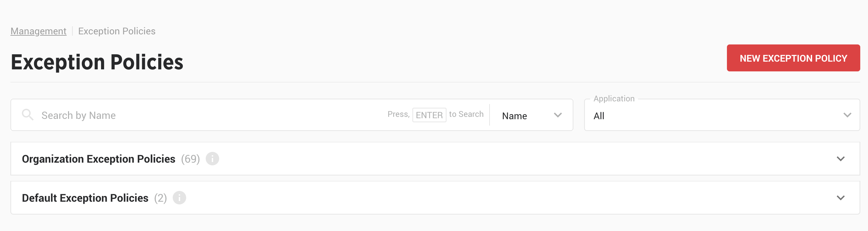Focus the Search by Name field
The image size is (868, 231).
[x=212, y=115]
